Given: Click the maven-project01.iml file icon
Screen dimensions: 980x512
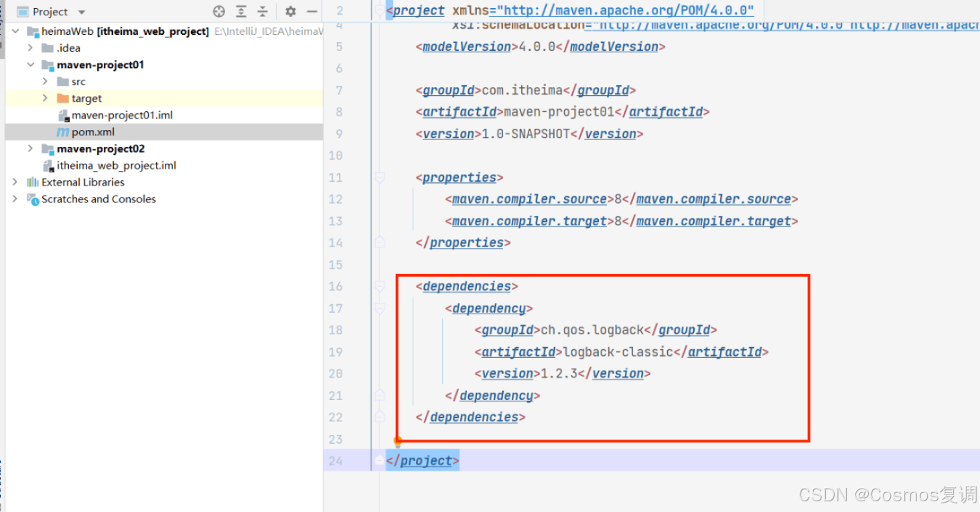Looking at the screenshot, I should point(63,115).
